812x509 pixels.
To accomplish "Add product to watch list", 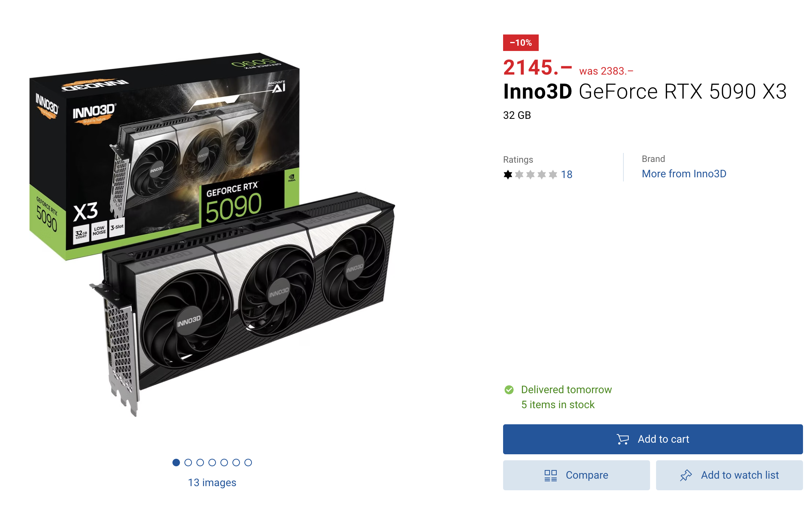I will click(729, 475).
